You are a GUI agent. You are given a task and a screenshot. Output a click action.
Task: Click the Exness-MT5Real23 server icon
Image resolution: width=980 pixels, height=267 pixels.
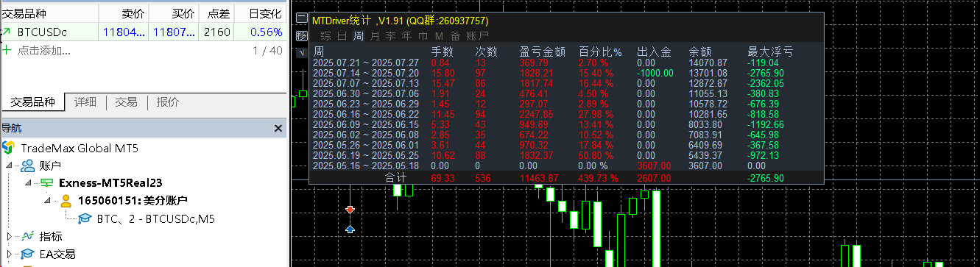coord(46,183)
